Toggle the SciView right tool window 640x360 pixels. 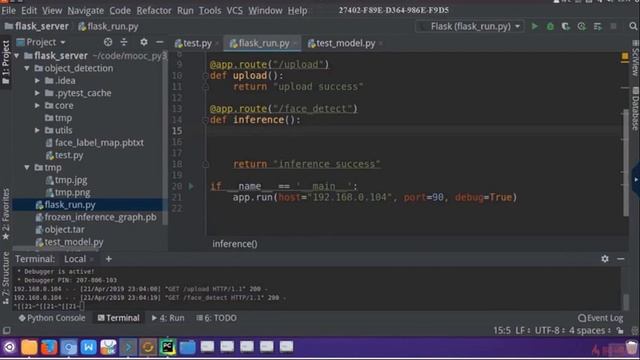635,59
